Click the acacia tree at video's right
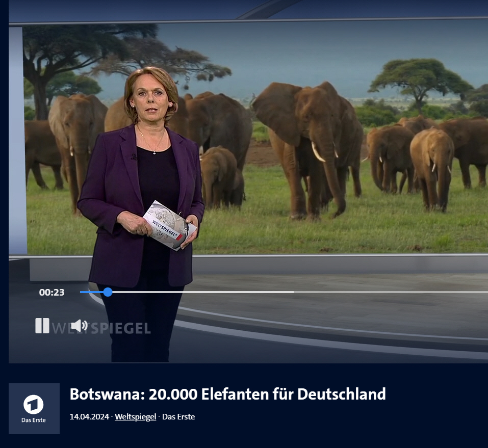 pos(420,83)
